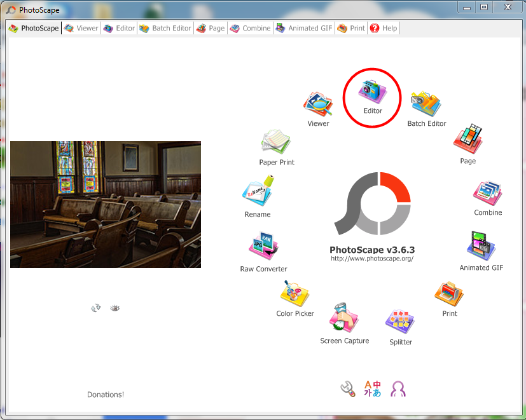This screenshot has height=420, width=526.
Task: Launch the Screen Capture tool
Action: click(x=344, y=318)
